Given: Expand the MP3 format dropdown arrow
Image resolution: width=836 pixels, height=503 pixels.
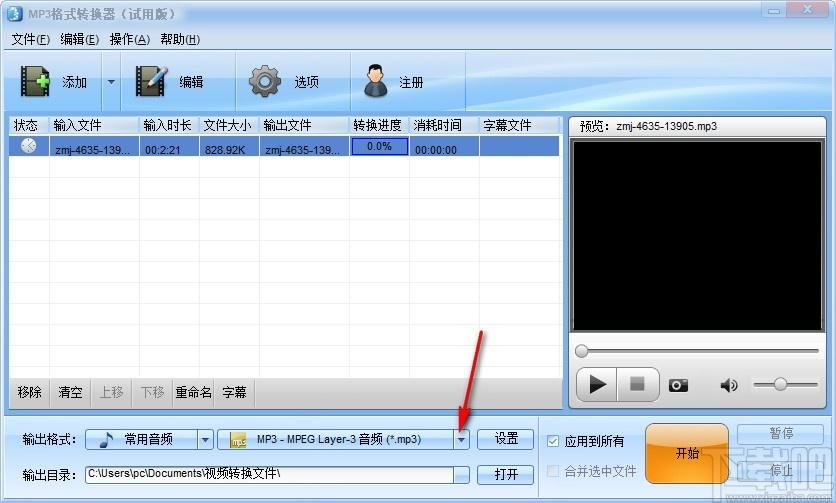Looking at the screenshot, I should pyautogui.click(x=461, y=440).
